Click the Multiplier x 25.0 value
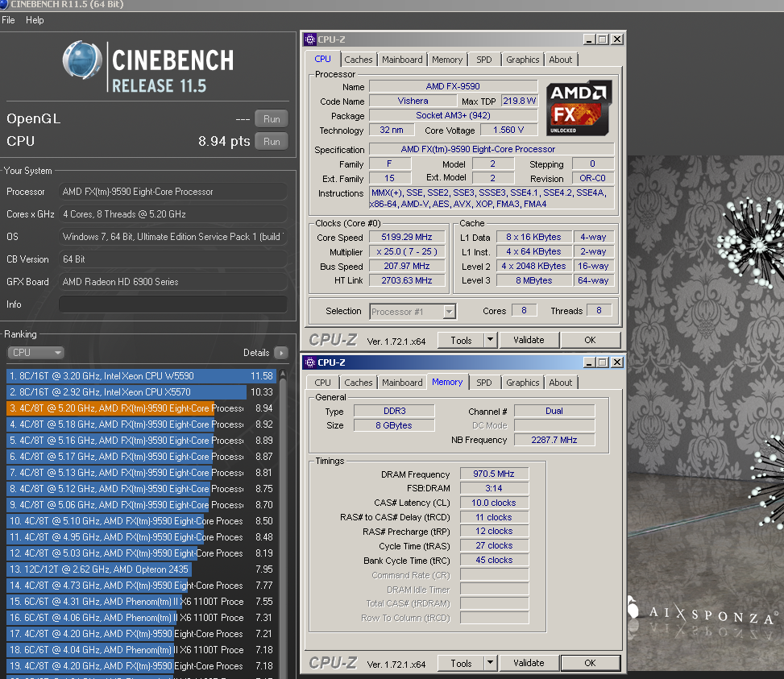The image size is (784, 679). [x=406, y=252]
